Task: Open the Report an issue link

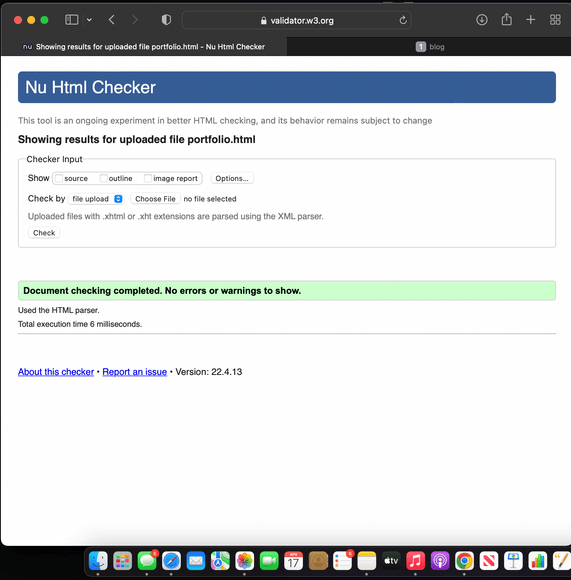Action: [135, 372]
